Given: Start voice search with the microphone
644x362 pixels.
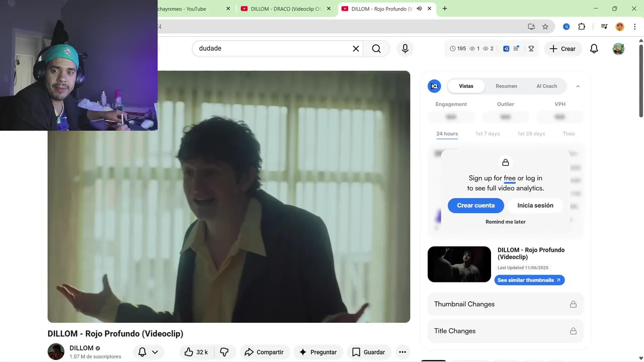Looking at the screenshot, I should [405, 49].
